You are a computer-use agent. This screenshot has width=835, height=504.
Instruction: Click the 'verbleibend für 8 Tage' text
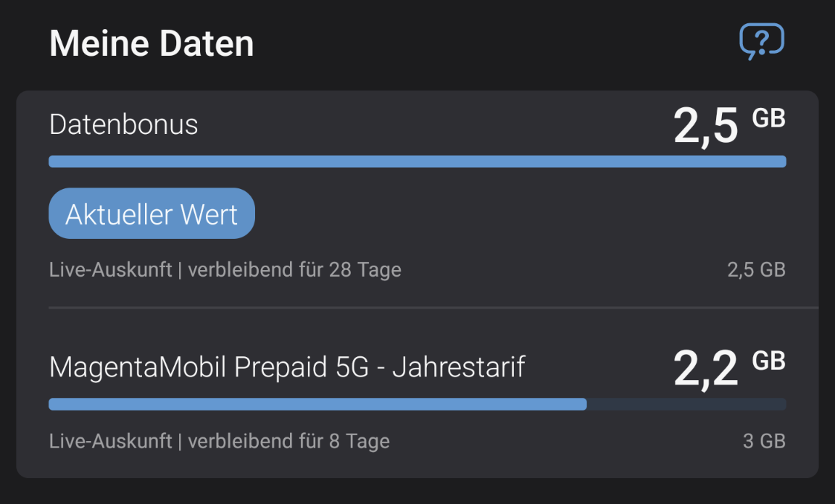click(x=288, y=441)
